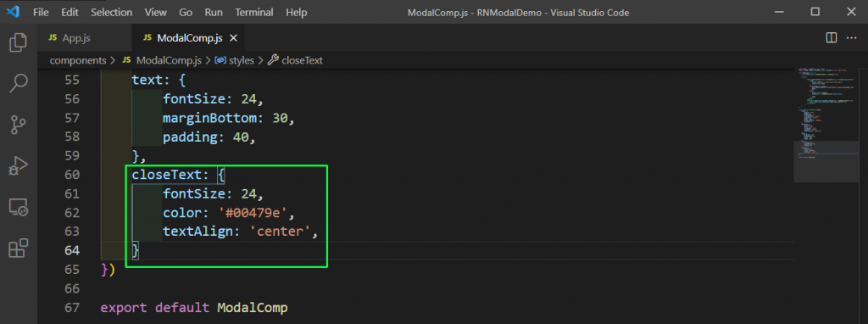
Task: Click the styles breadcrumb
Action: [x=242, y=60]
